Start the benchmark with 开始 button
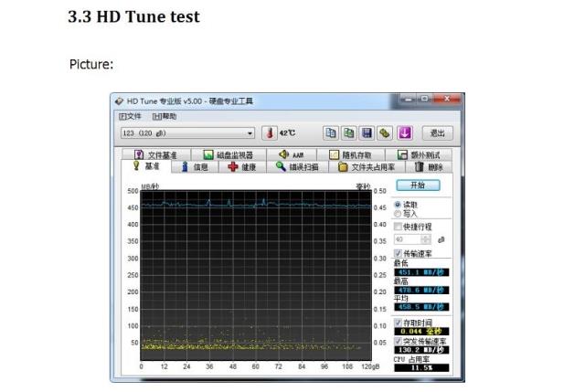The image size is (585, 392). pyautogui.click(x=418, y=185)
